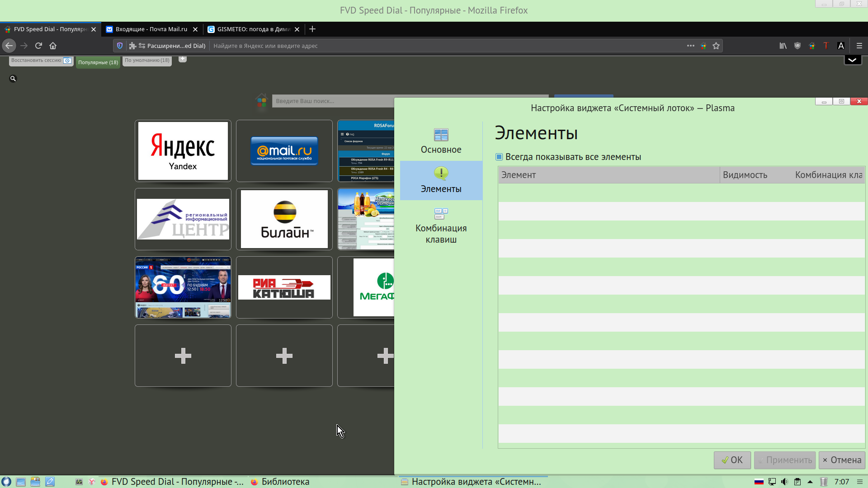This screenshot has width=868, height=488.
Task: Open the Основное settings page
Action: pyautogui.click(x=441, y=141)
